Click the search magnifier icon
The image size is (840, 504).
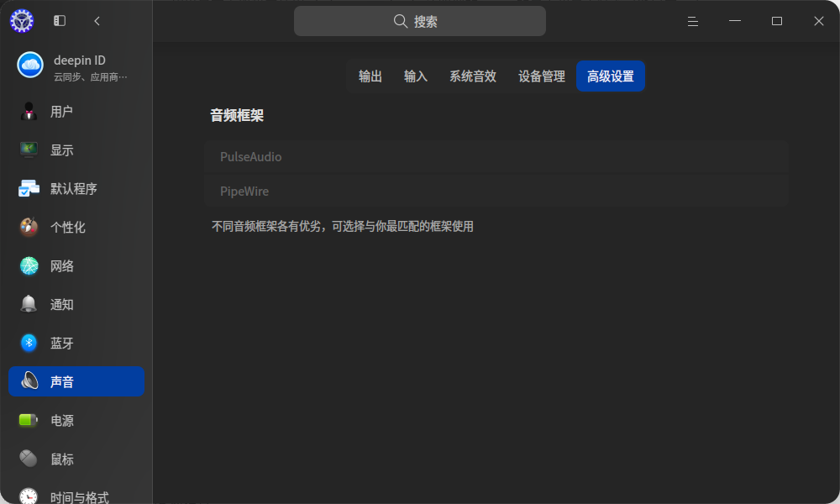coord(400,21)
